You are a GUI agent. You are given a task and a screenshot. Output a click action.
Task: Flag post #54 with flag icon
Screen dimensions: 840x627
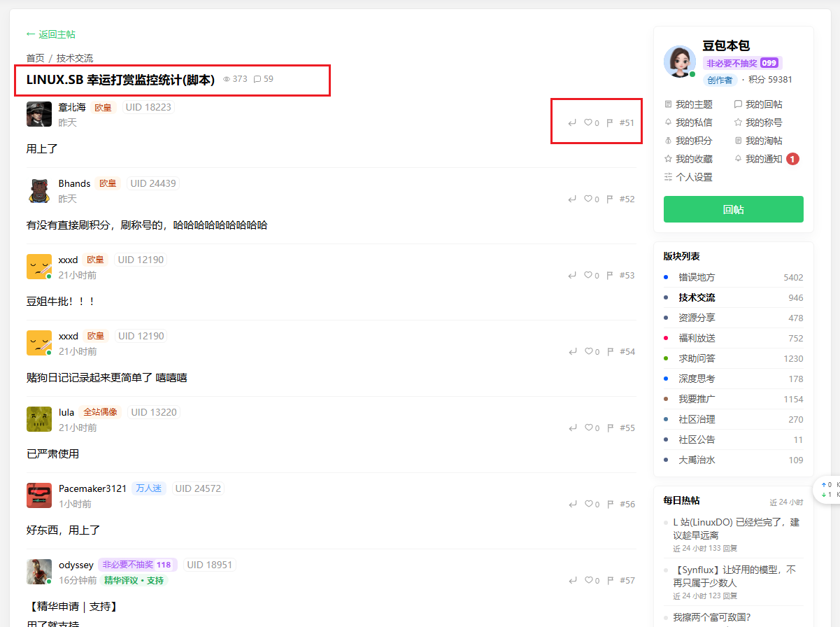click(609, 352)
